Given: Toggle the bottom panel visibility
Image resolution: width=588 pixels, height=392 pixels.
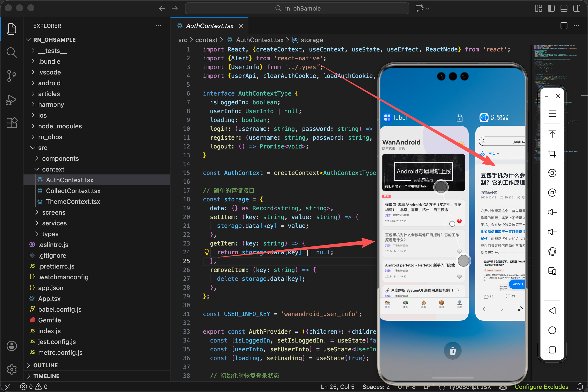Looking at the screenshot, I should (564, 8).
